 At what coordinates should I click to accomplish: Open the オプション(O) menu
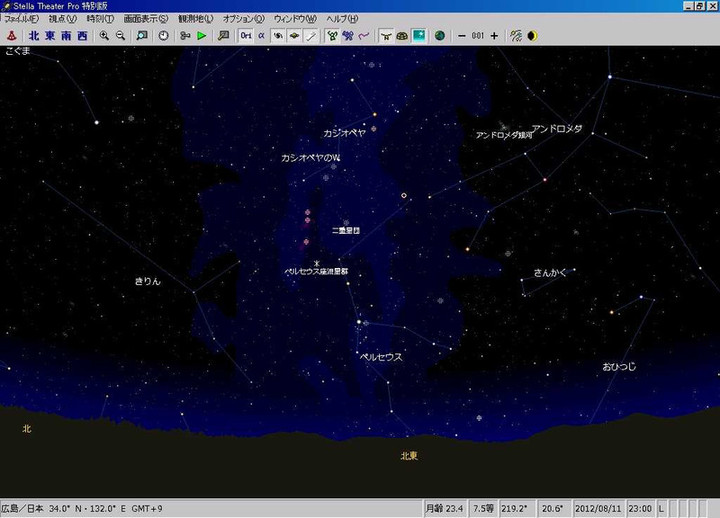[244, 19]
